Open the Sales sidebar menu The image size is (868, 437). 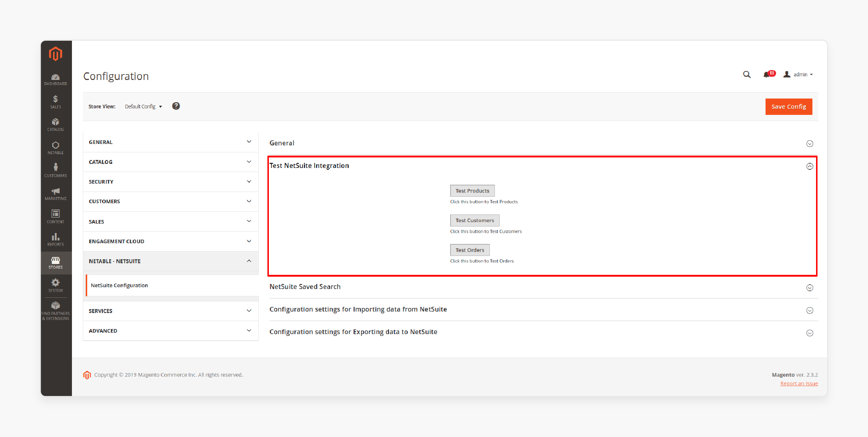point(56,102)
